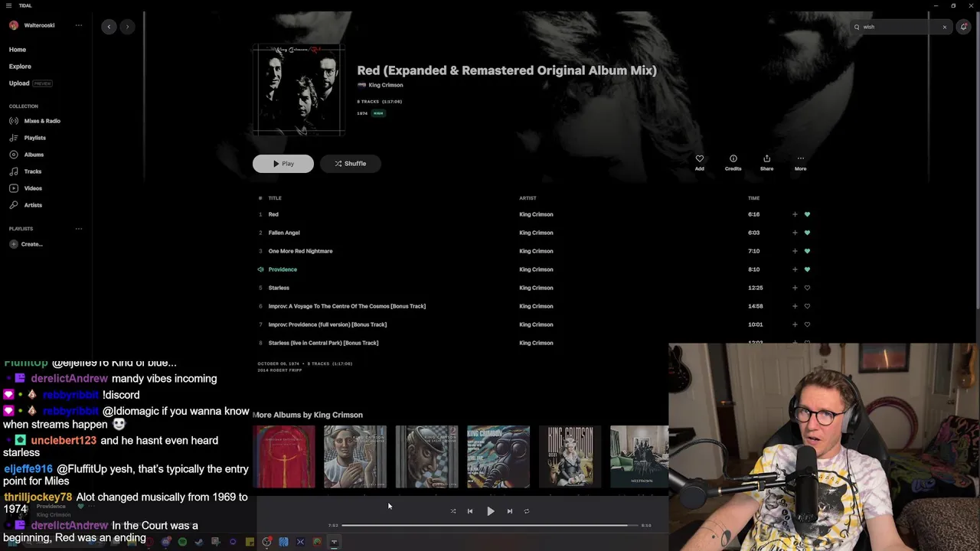Like Improv: Providence (full version)
The height and width of the screenshot is (551, 980).
(807, 324)
